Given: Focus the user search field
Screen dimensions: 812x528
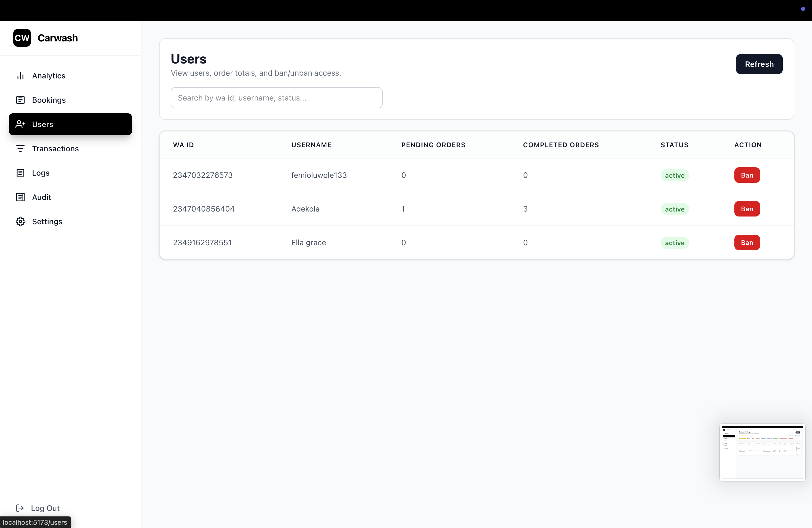Looking at the screenshot, I should [276, 98].
